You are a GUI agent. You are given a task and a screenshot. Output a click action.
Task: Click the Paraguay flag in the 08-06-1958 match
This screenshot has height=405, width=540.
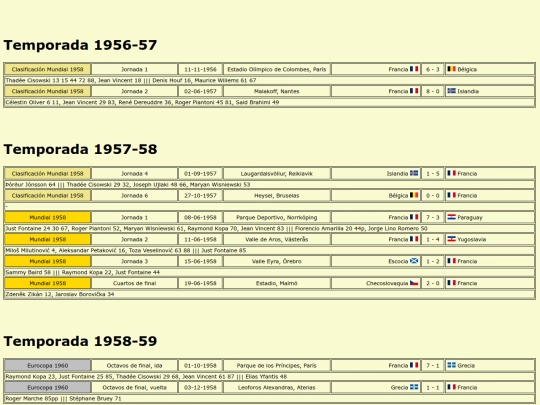(451, 217)
